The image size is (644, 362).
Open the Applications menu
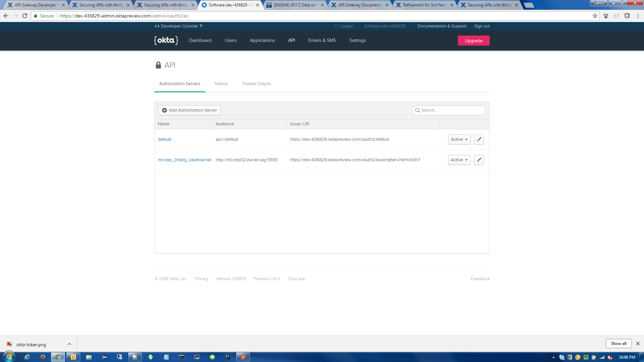(262, 41)
